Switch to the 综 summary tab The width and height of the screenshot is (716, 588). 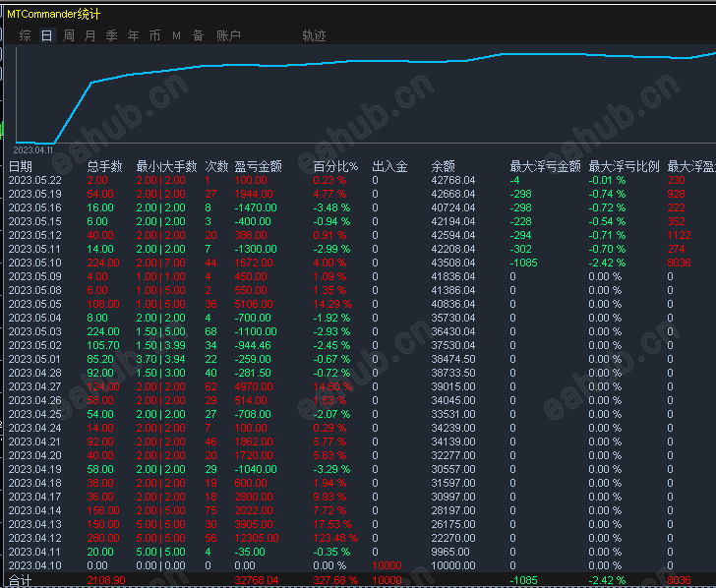pos(26,35)
